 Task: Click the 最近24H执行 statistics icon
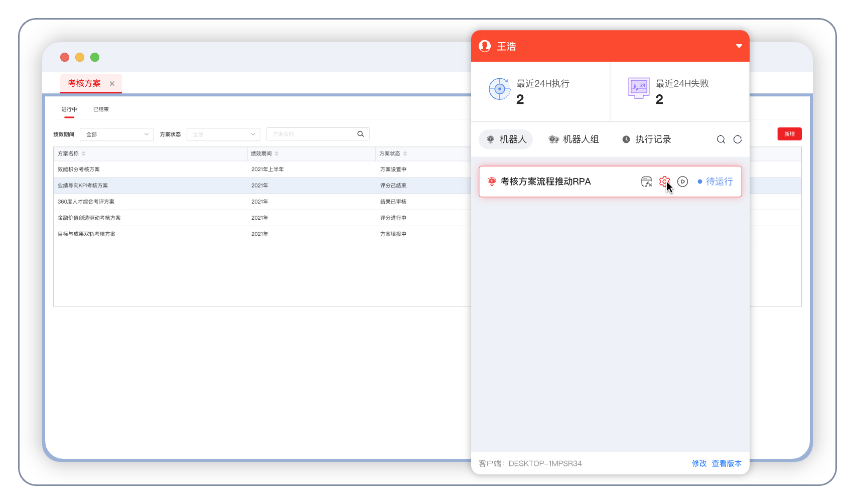click(499, 89)
